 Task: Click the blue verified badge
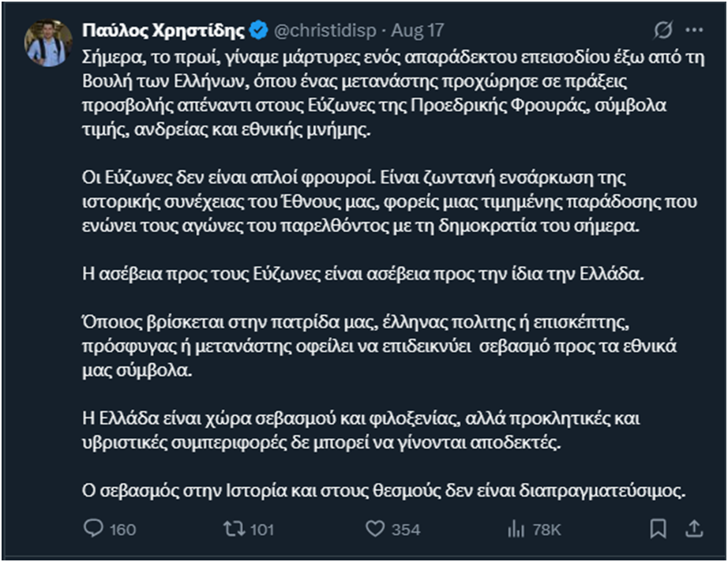pyautogui.click(x=258, y=31)
